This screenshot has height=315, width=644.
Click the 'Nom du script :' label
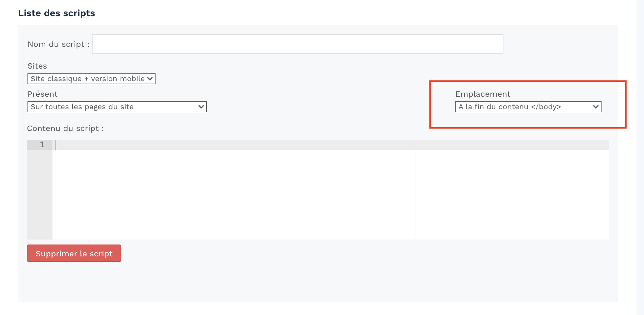click(x=59, y=44)
